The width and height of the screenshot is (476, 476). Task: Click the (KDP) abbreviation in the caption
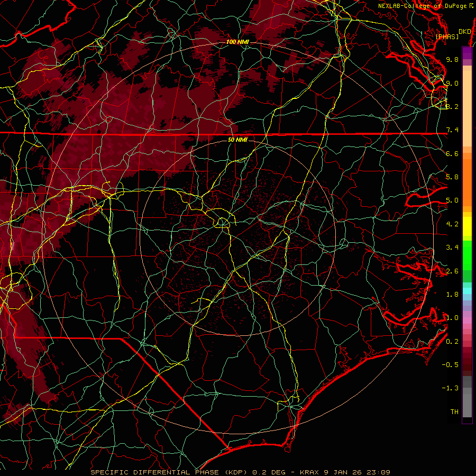tap(235, 472)
